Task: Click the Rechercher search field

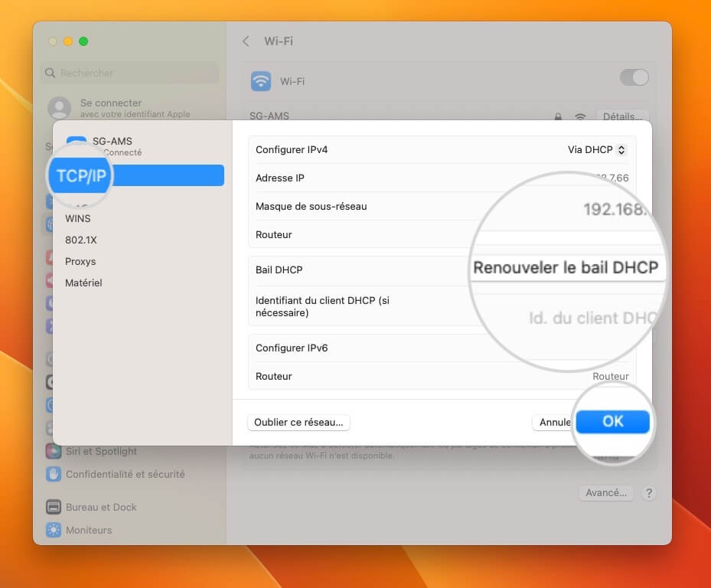Action: pyautogui.click(x=129, y=73)
